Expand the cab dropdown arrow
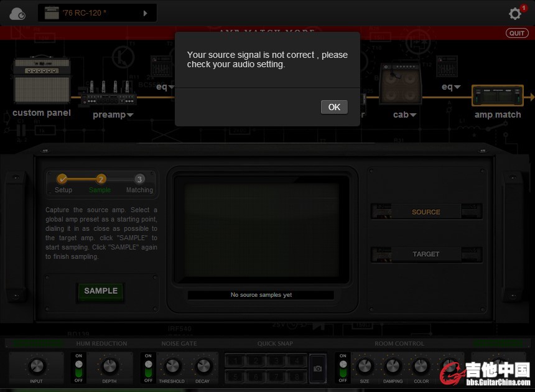 (x=412, y=115)
